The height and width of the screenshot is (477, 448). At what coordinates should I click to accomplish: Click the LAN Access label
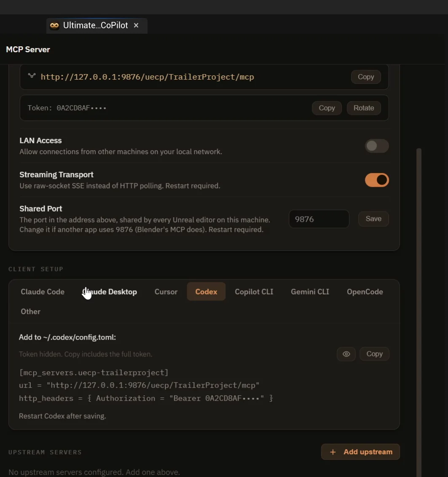pos(40,141)
